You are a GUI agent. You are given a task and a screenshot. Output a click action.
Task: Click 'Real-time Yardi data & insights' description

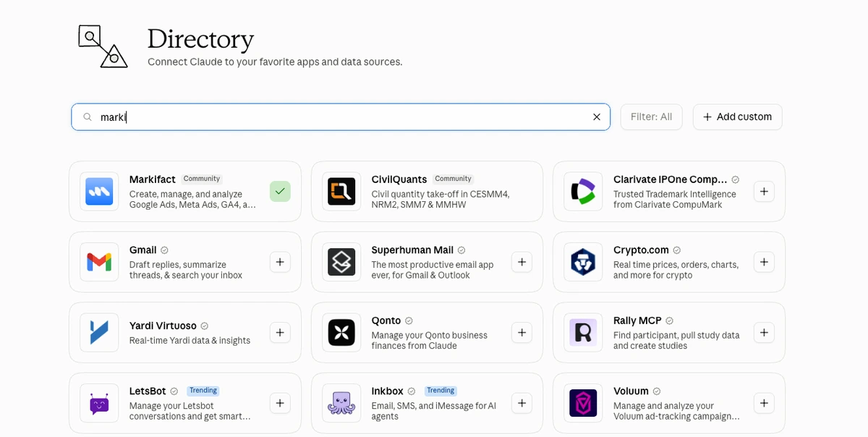point(190,341)
